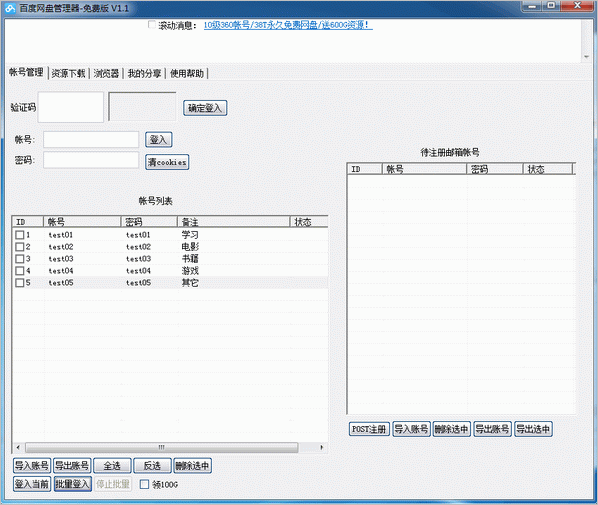Click the POST注册 button
The image size is (598, 505).
[369, 429]
